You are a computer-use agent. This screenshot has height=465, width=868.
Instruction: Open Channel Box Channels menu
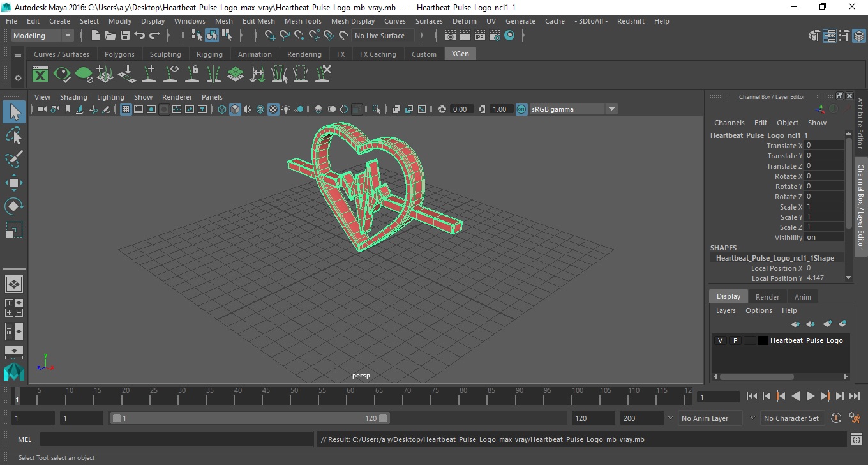[730, 123]
